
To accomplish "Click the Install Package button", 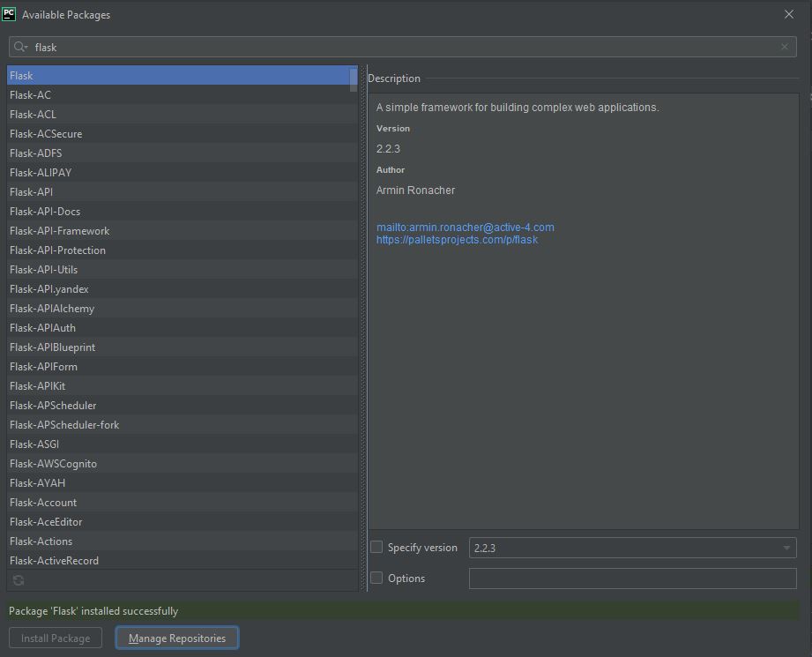I will pos(55,637).
